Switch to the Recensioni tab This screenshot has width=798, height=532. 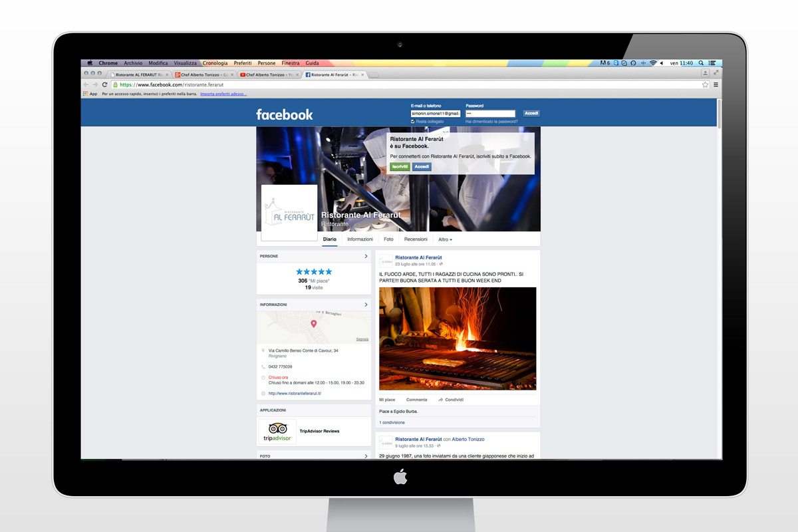pyautogui.click(x=416, y=239)
